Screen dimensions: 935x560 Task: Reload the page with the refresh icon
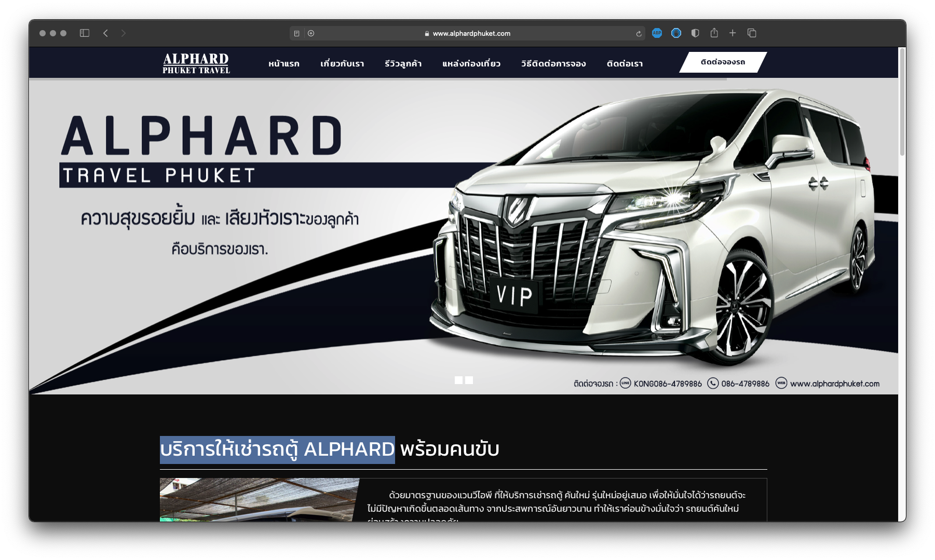639,34
